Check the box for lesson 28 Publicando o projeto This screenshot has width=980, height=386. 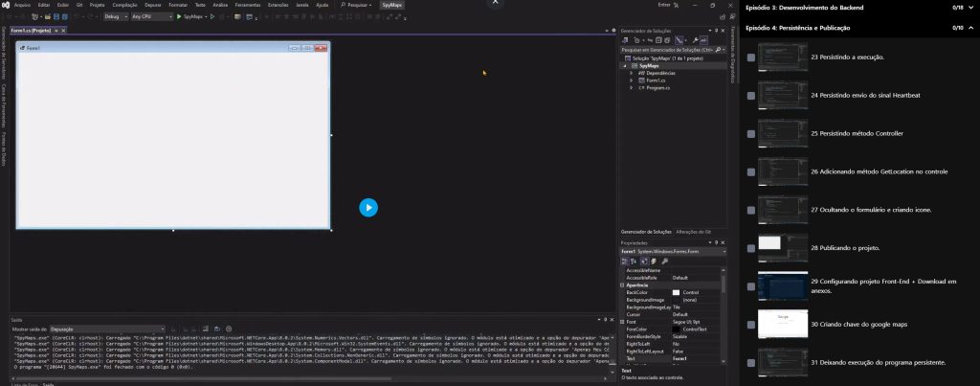tap(750, 248)
